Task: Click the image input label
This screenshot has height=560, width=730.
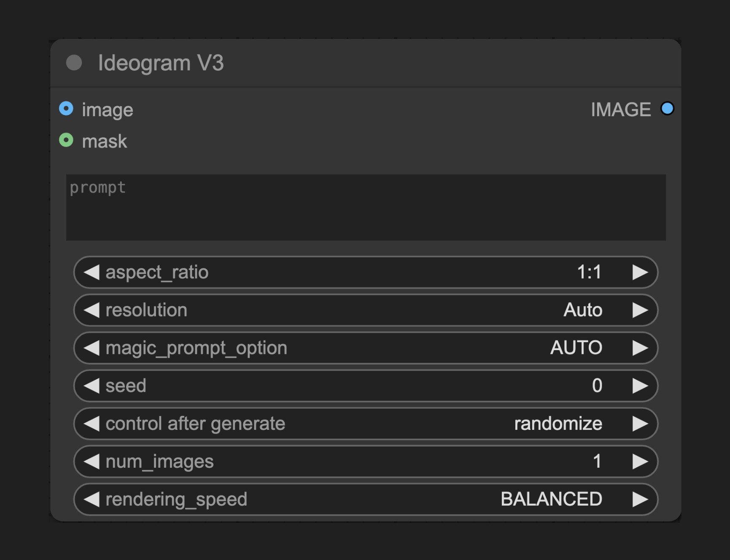Action: click(108, 110)
